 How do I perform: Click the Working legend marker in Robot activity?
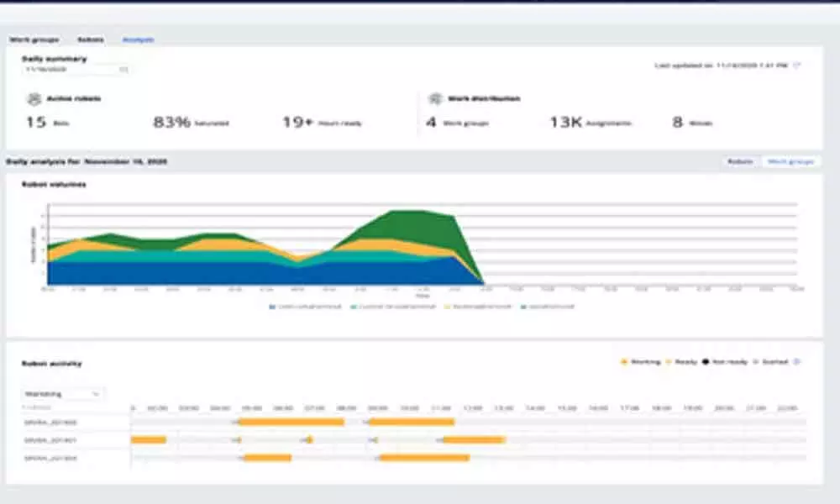623,362
